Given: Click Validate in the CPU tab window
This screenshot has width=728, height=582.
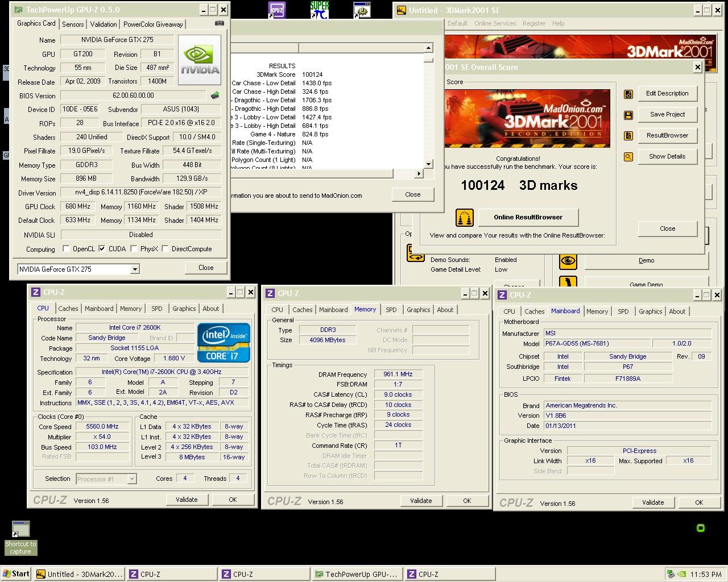Looking at the screenshot, I should 187,500.
